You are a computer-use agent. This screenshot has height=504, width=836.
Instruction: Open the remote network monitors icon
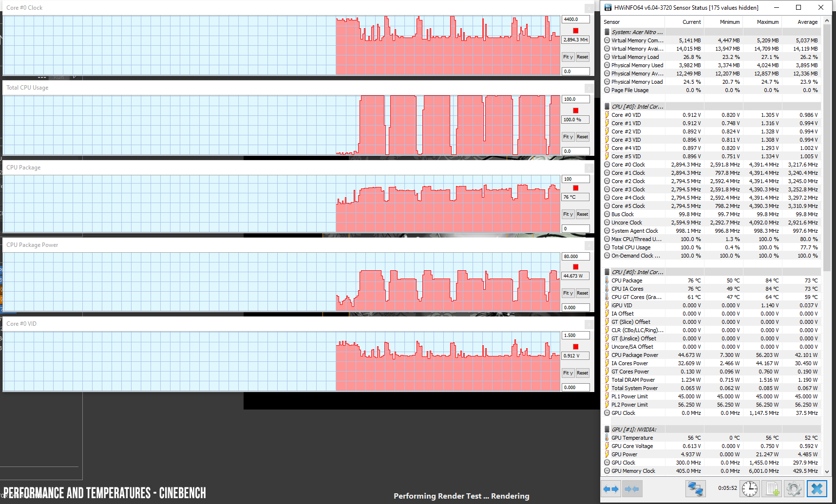(695, 488)
